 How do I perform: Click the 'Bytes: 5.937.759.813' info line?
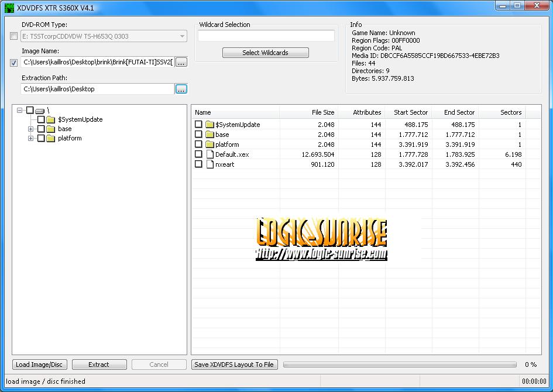[x=383, y=78]
